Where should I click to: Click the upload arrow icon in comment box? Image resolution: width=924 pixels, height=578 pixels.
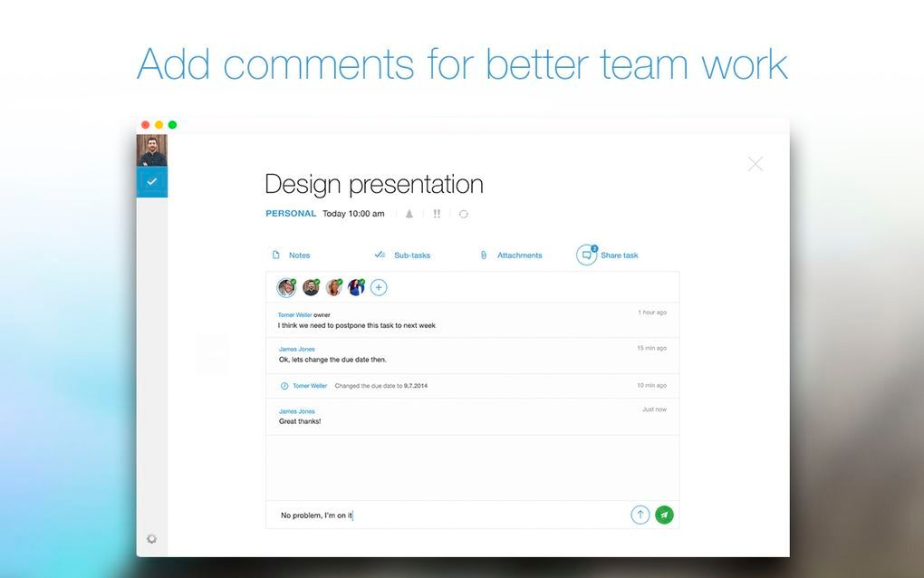[x=640, y=515]
